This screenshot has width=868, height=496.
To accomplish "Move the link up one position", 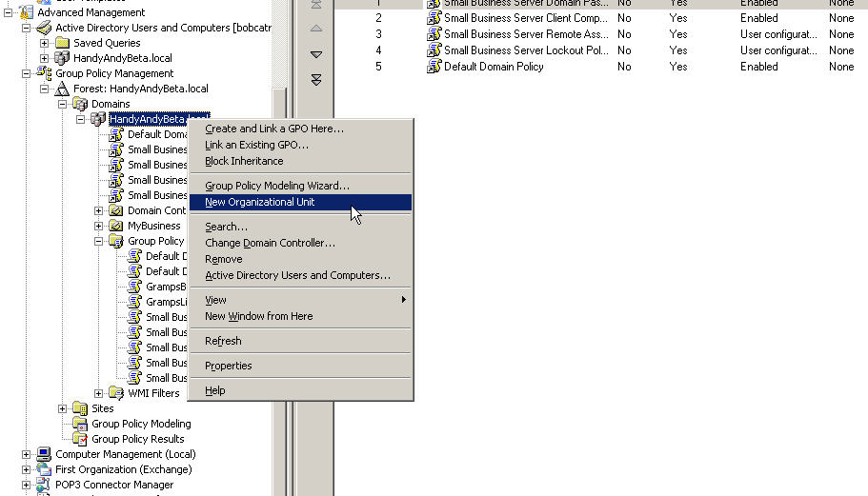I will (x=316, y=29).
